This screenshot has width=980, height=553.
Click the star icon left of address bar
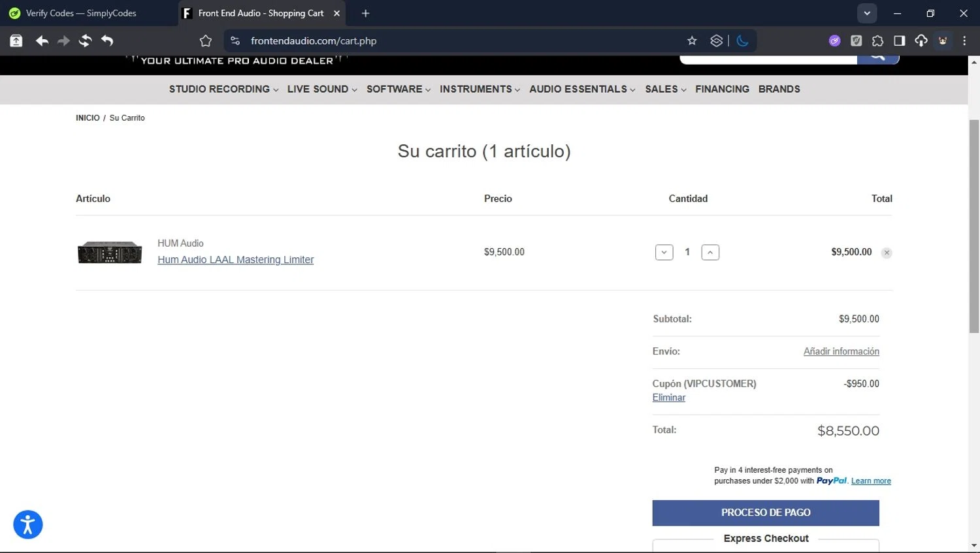(206, 40)
